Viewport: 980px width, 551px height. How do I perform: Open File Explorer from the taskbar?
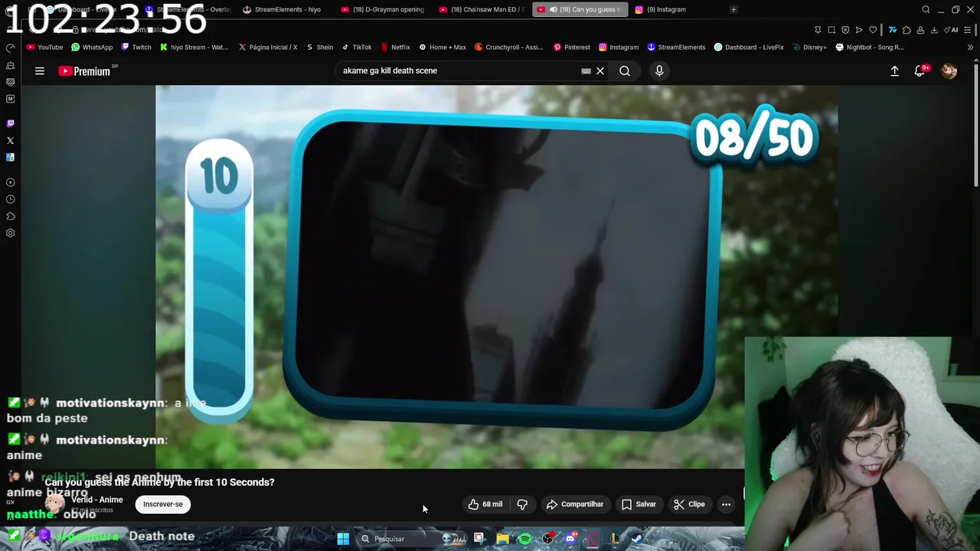click(x=502, y=539)
